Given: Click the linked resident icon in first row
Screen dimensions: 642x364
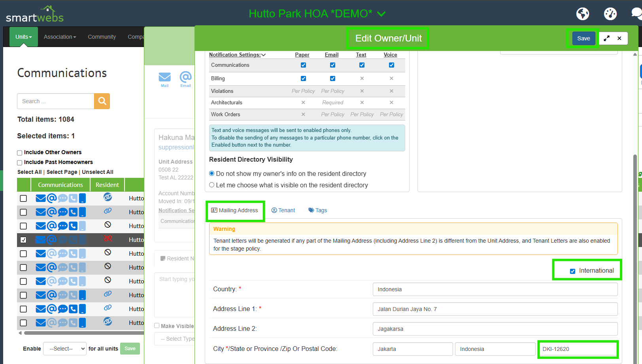Looking at the screenshot, I should pos(108,197).
